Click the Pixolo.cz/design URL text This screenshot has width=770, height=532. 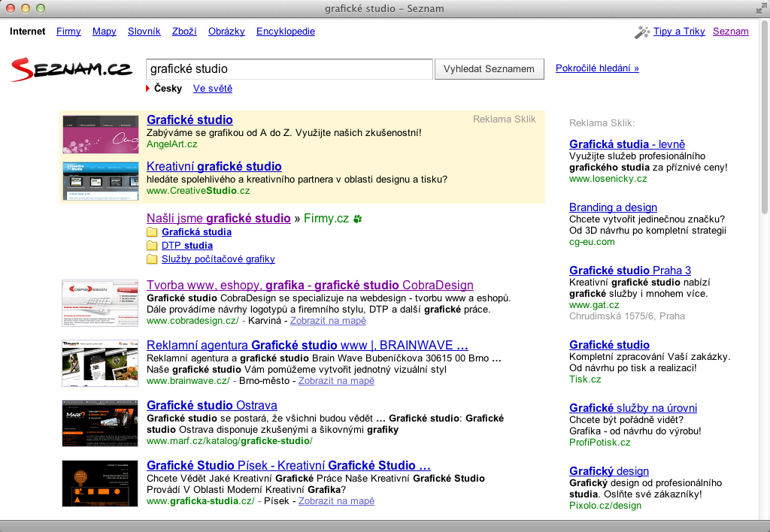coord(605,506)
